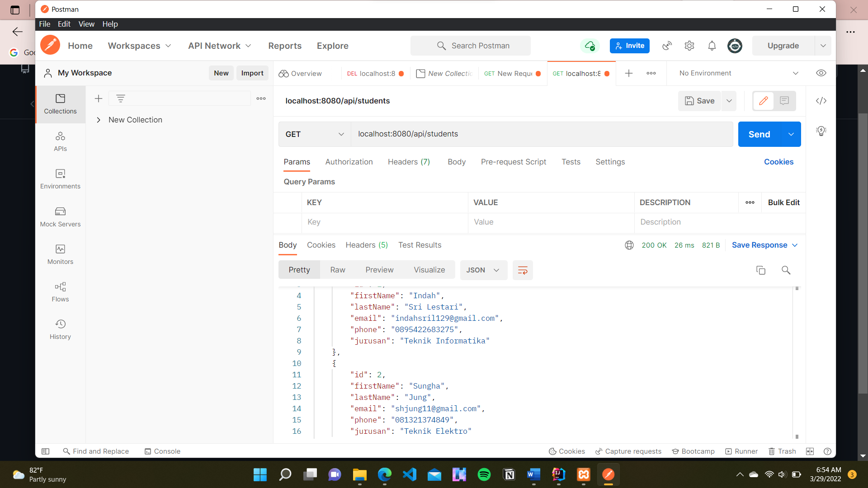This screenshot has width=868, height=488.
Task: Search within the response body
Action: click(786, 270)
